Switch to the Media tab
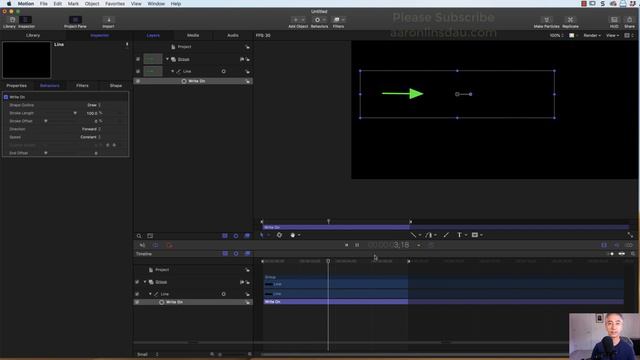 point(193,36)
